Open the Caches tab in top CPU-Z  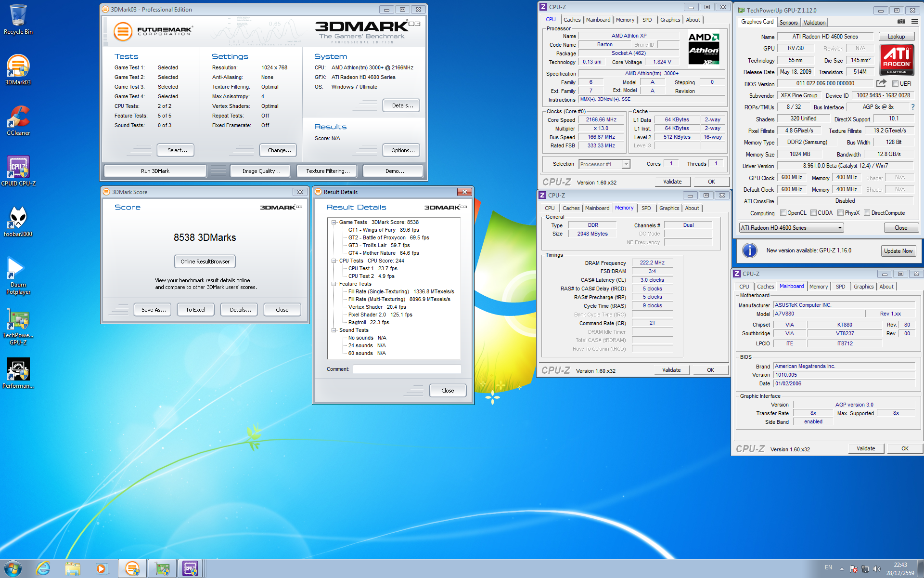point(572,20)
